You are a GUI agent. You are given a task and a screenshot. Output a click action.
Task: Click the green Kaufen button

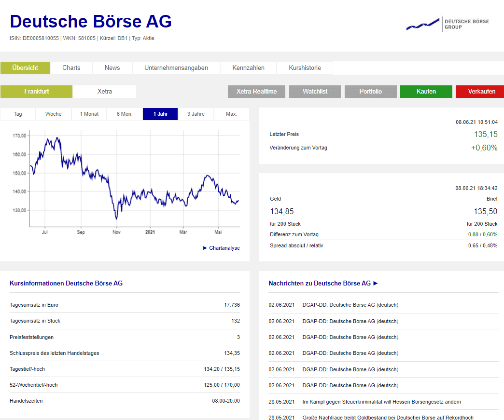tap(426, 92)
